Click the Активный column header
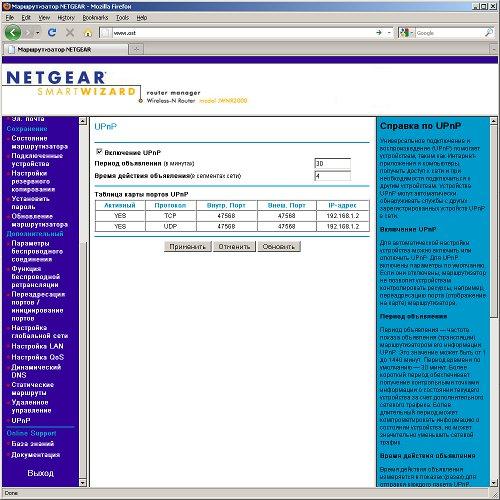500x500 pixels. click(120, 205)
